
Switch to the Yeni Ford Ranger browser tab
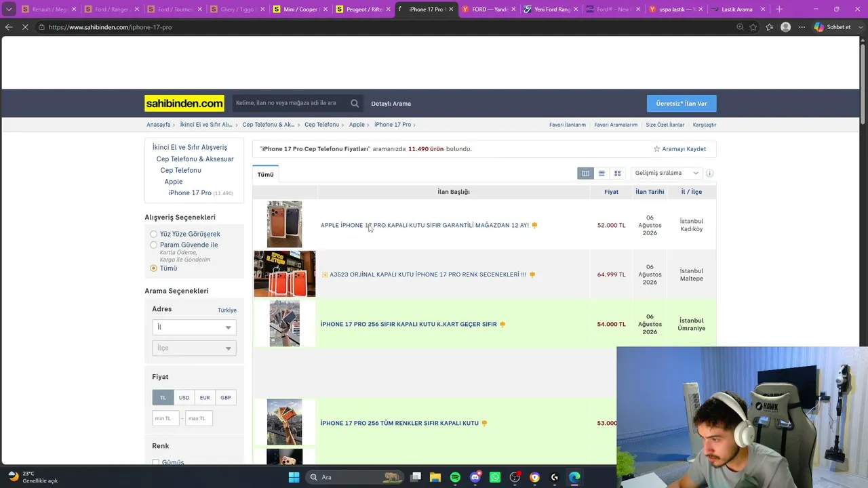click(551, 9)
